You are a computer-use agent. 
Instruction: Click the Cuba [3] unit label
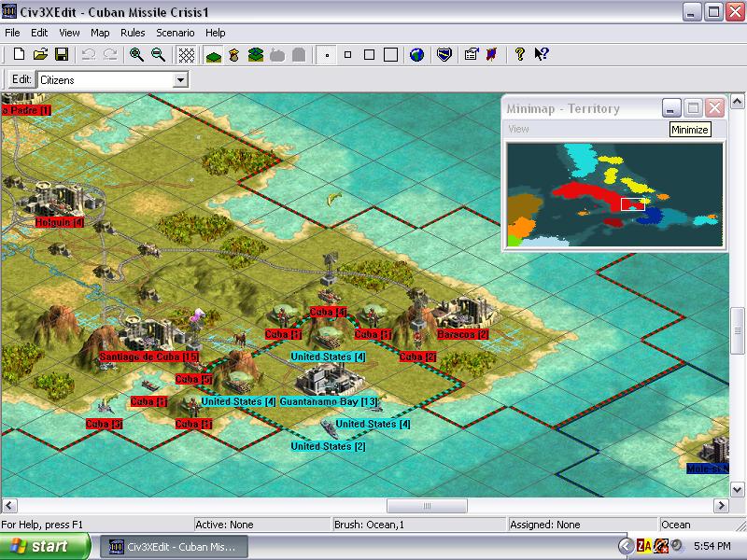[x=104, y=424]
